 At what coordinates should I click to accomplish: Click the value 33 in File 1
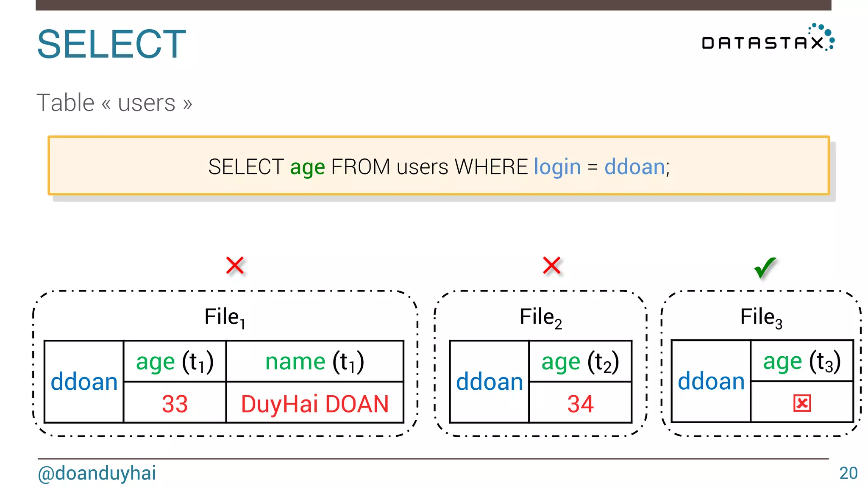click(x=175, y=403)
